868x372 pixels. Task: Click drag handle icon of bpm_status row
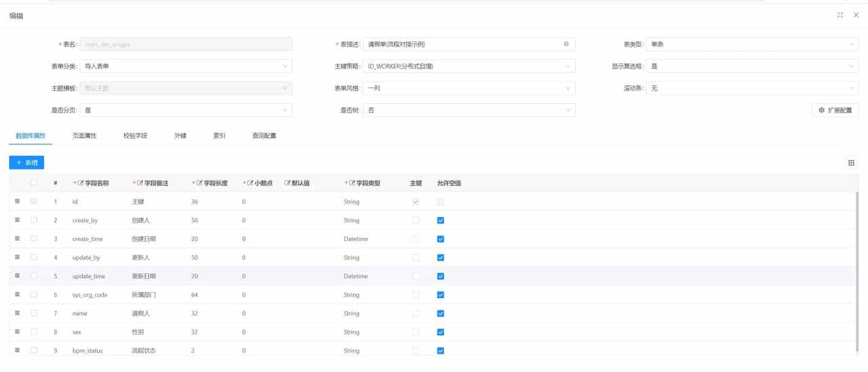17,350
